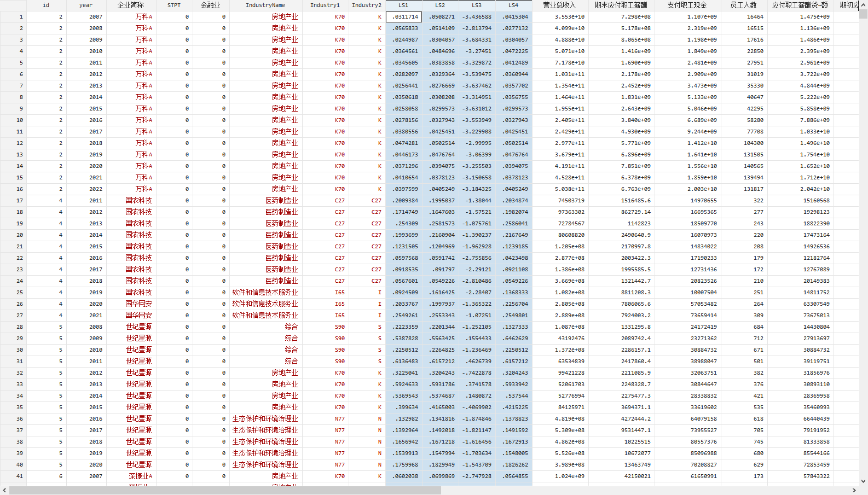Screen dimensions: 868x495
Task: Select the 企业简称 column header
Action: click(x=130, y=5)
